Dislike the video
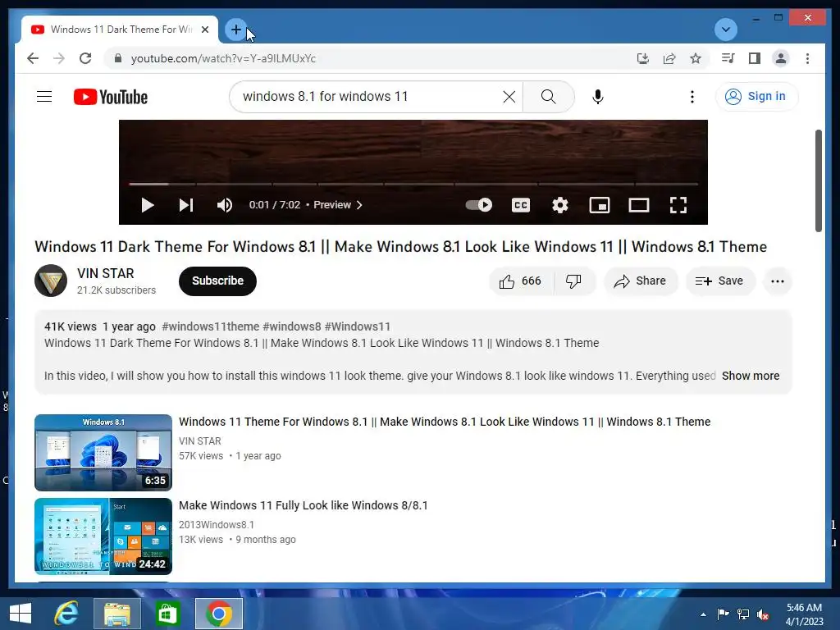 tap(573, 281)
